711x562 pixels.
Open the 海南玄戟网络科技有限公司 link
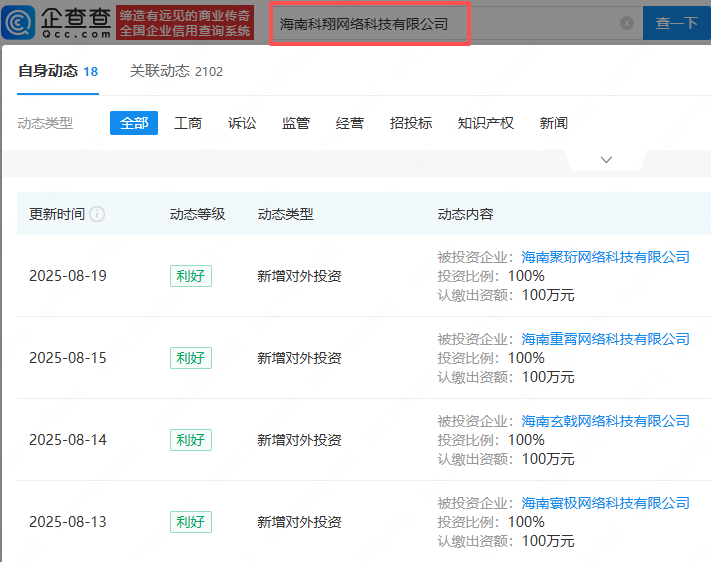(x=605, y=421)
